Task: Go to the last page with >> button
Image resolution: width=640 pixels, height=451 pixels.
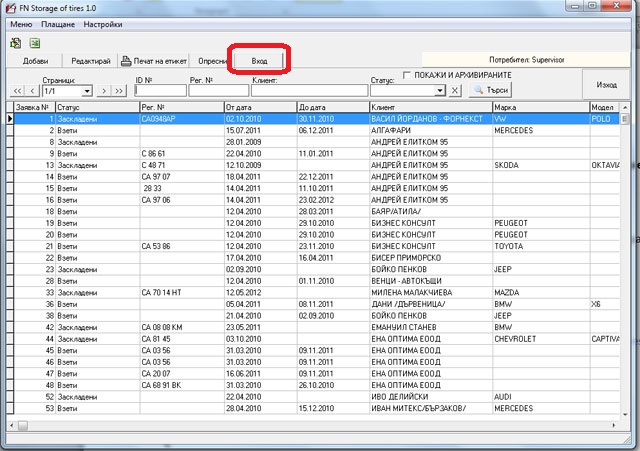Action: 120,91
